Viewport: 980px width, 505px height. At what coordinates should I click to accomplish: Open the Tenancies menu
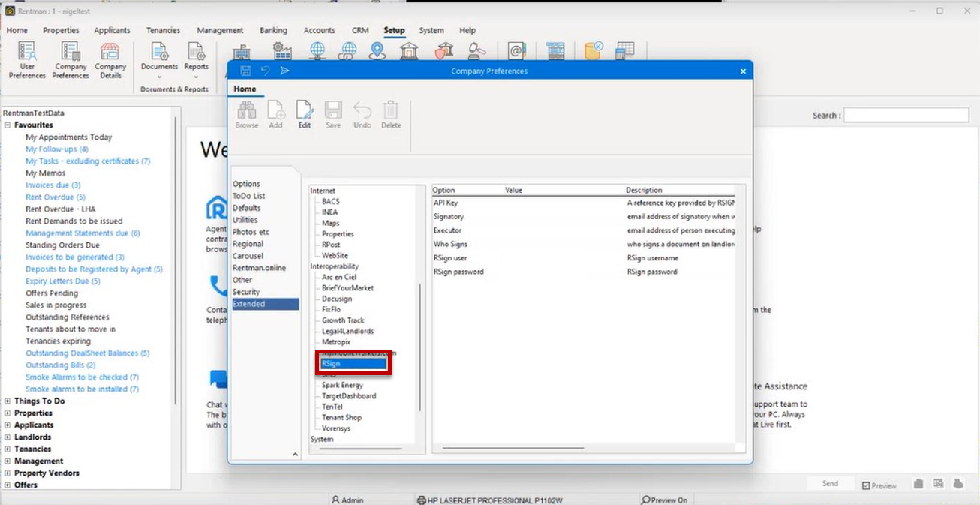click(x=163, y=30)
